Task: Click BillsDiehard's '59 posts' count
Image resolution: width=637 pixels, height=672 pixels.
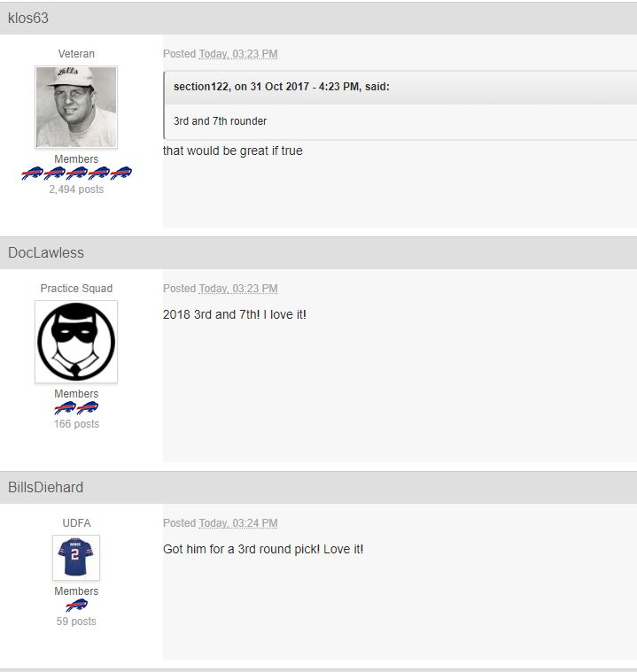Action: click(x=76, y=622)
